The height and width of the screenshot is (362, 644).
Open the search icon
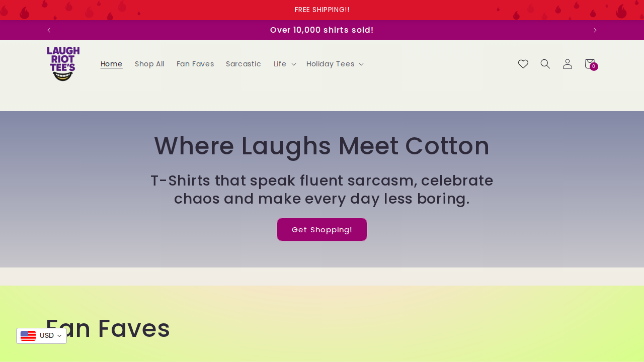[x=544, y=64]
